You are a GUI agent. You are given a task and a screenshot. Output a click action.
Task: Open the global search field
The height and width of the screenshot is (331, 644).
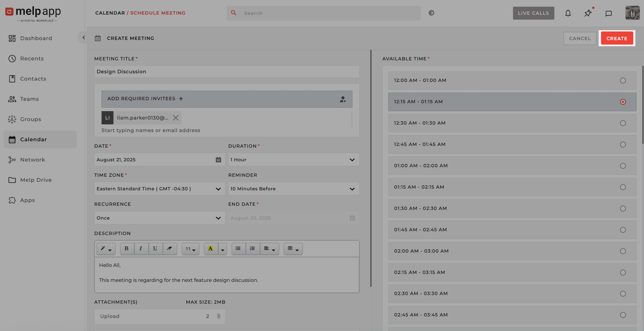click(323, 13)
